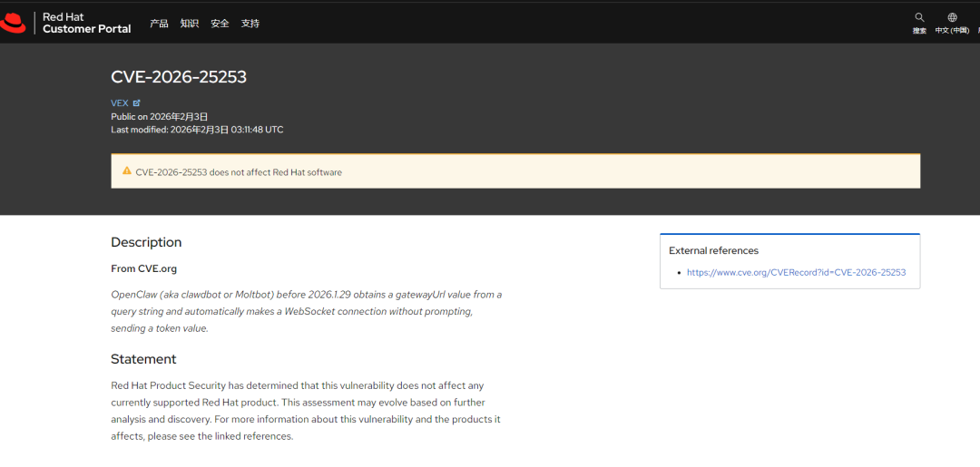
Task: Open the VEX link
Action: coord(120,103)
